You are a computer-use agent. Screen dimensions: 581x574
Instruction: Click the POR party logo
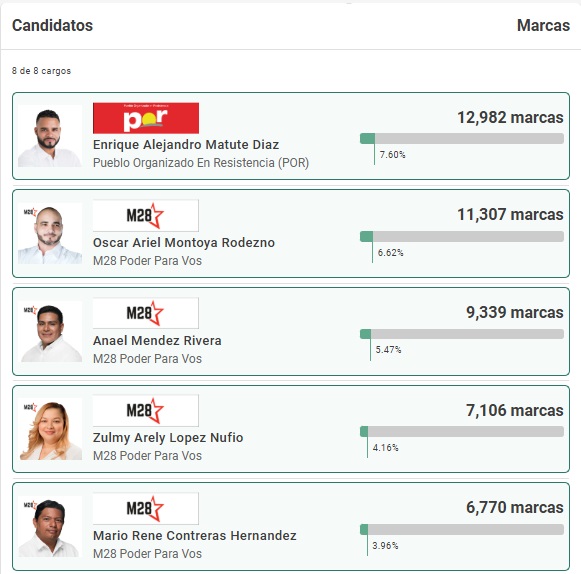click(146, 118)
